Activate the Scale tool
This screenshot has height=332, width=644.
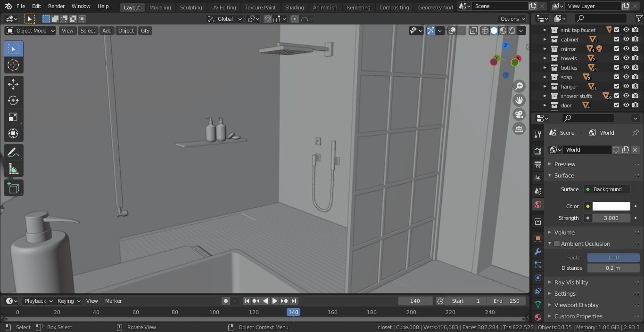[13, 117]
